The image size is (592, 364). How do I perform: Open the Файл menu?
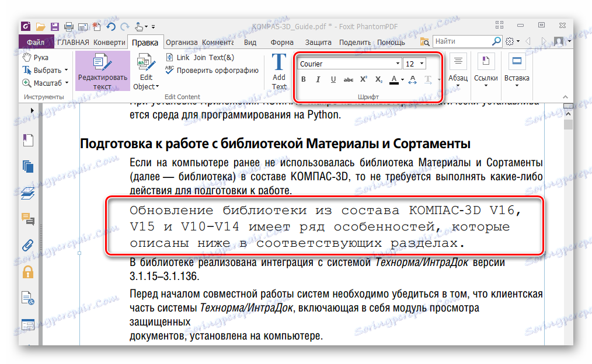[x=36, y=42]
